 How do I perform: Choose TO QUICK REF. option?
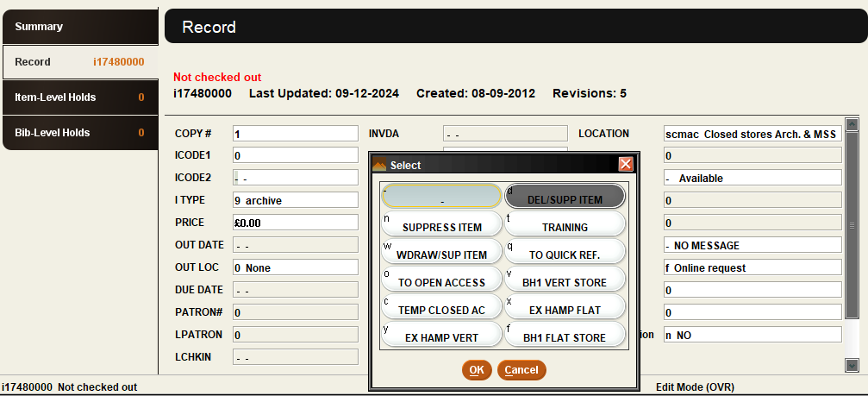pos(565,252)
